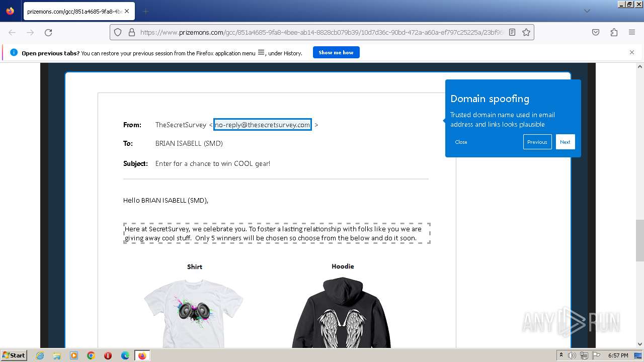Open the network tray icon
The image size is (644, 362).
(x=584, y=355)
